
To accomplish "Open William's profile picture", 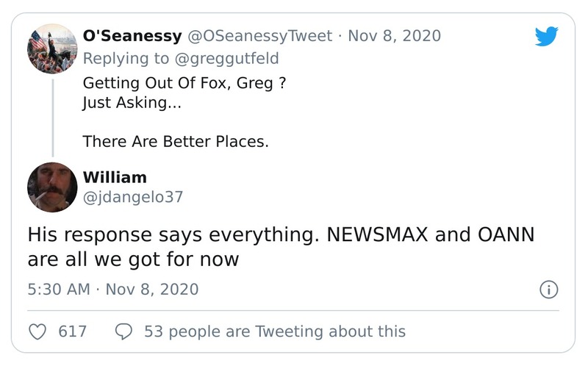I will tap(52, 187).
